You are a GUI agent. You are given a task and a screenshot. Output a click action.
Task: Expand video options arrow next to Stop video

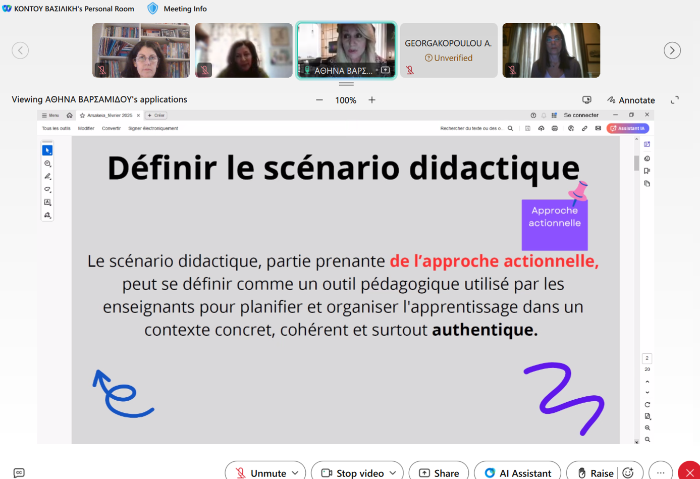point(392,473)
